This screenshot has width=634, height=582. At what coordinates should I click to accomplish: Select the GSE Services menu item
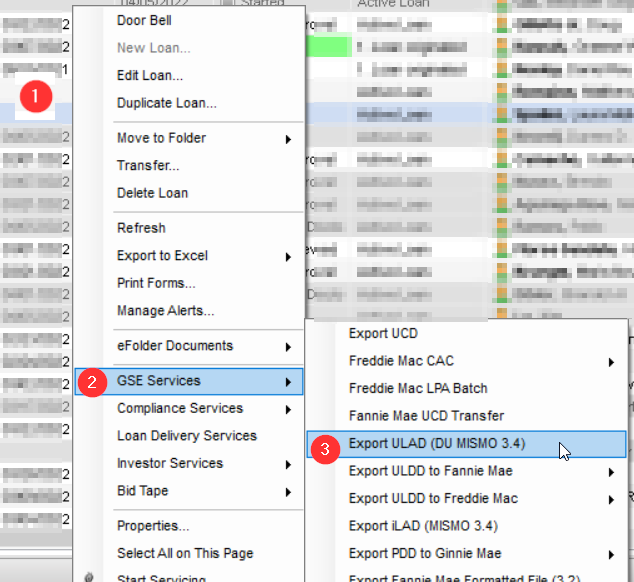coord(188,381)
